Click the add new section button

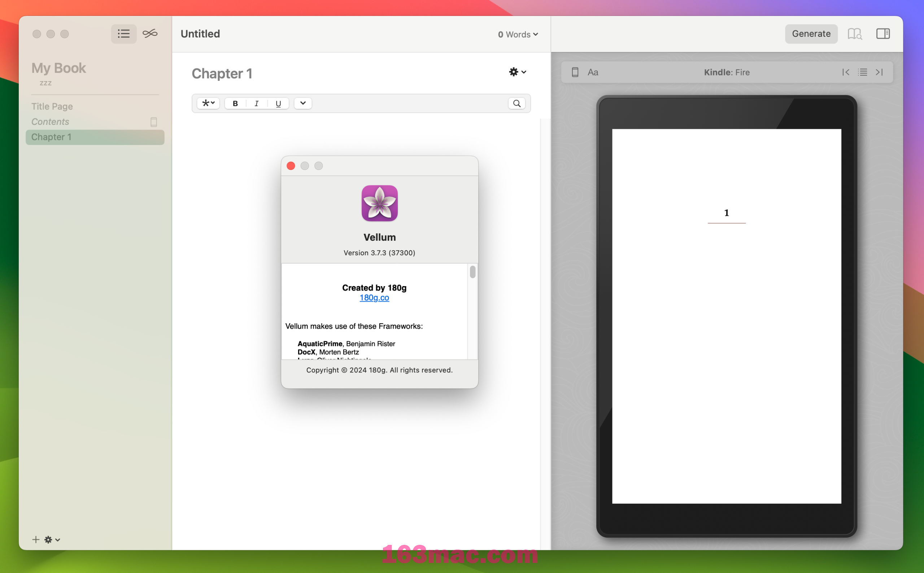(36, 539)
